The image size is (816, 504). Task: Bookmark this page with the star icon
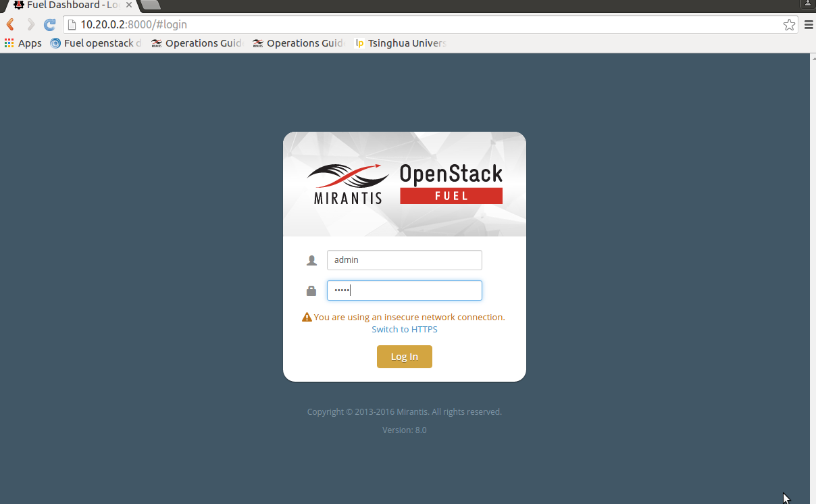789,25
